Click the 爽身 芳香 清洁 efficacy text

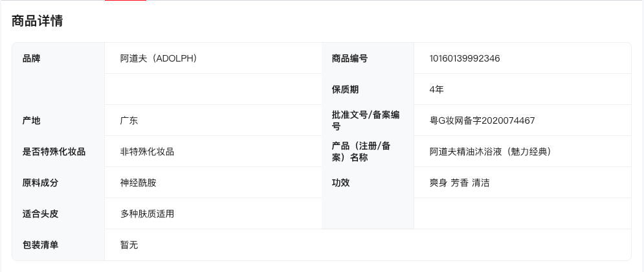click(460, 183)
